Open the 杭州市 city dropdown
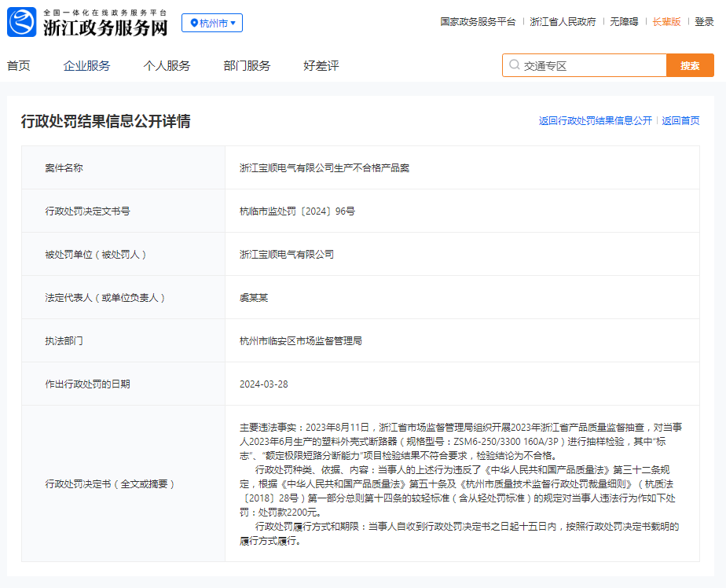Viewport: 726px width, 588px height. click(212, 23)
